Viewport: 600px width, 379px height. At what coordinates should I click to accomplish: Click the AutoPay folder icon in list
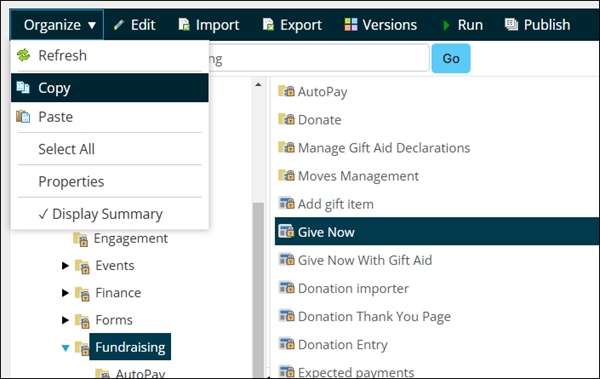pos(286,91)
